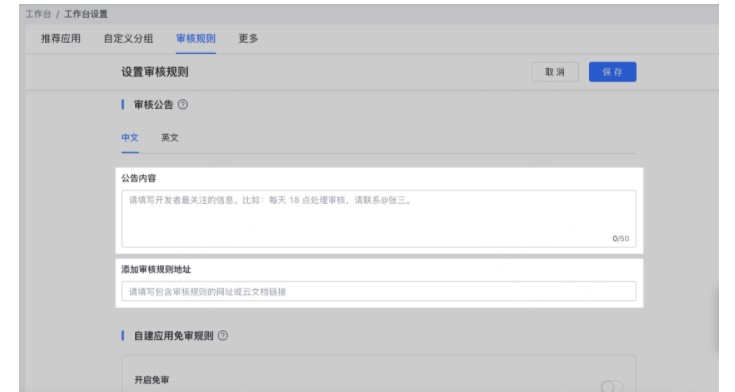
Task: Click the 取消 button
Action: pyautogui.click(x=555, y=72)
